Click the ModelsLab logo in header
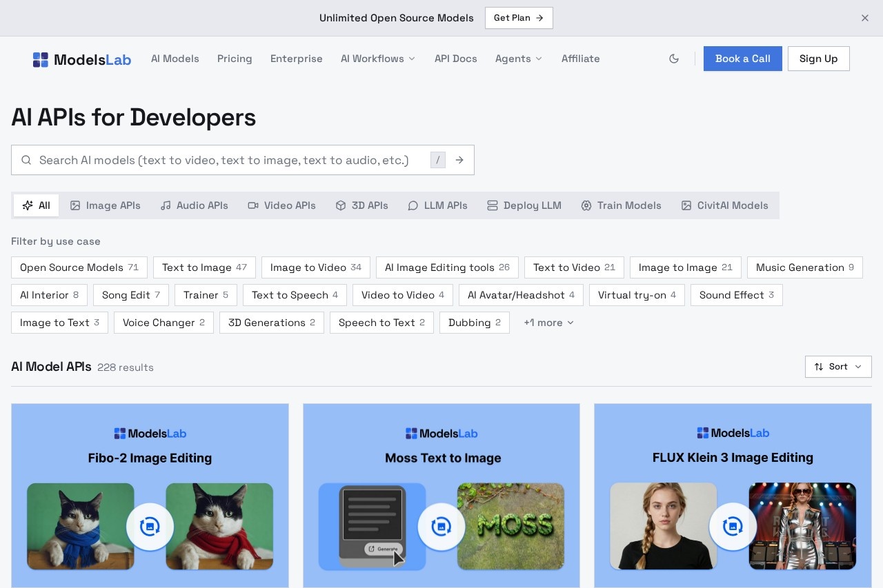 coord(82,59)
